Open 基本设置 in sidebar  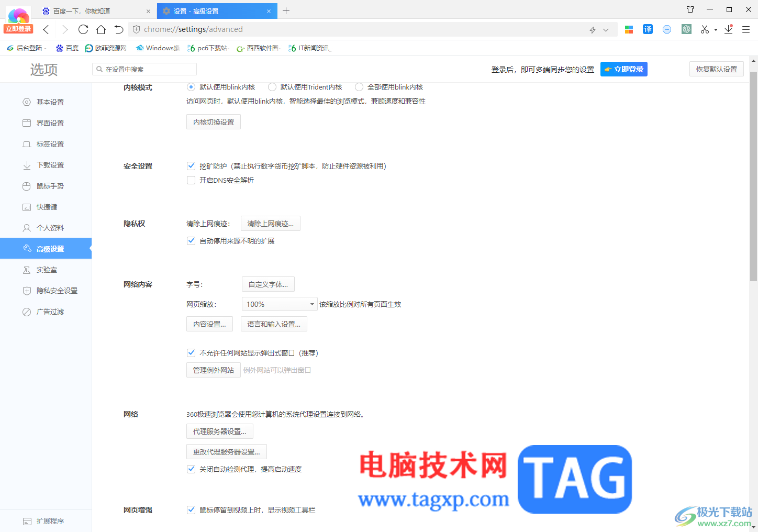click(46, 102)
